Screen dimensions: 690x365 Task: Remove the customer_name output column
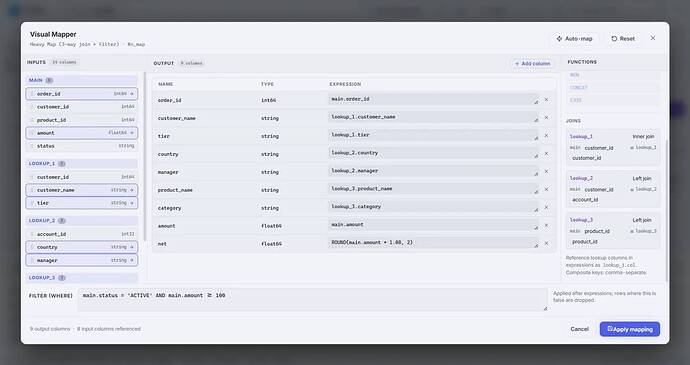pos(546,118)
